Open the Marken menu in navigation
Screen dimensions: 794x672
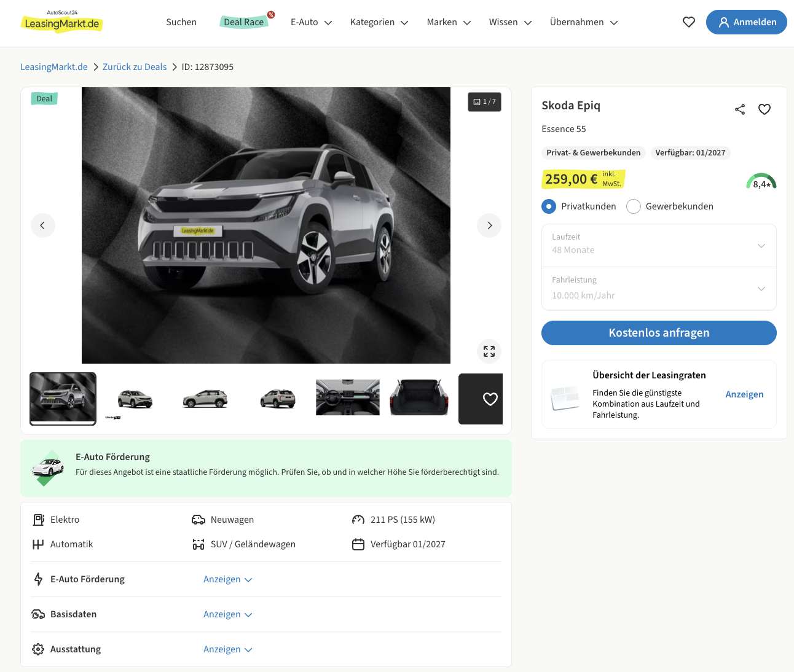[x=449, y=22]
